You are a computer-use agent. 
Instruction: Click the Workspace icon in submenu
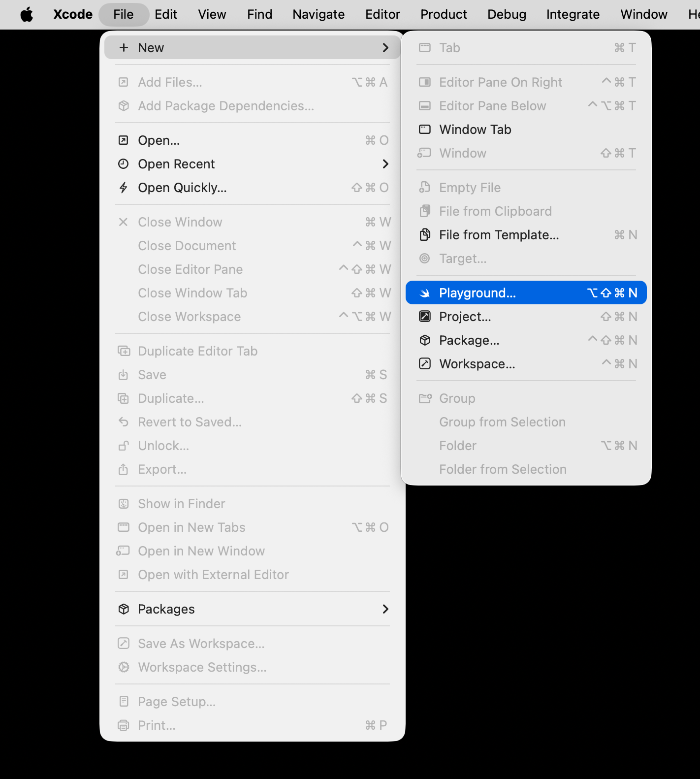424,364
